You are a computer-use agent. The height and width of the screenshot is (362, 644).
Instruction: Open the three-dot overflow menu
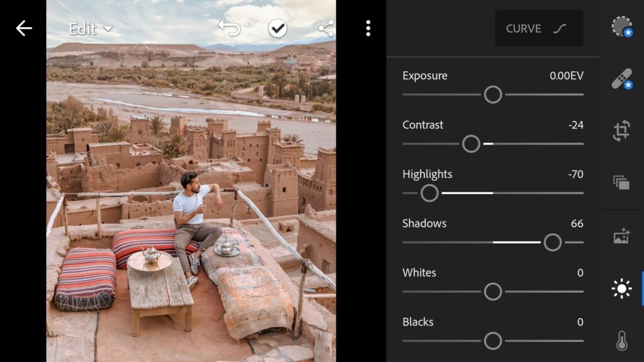coord(368,28)
